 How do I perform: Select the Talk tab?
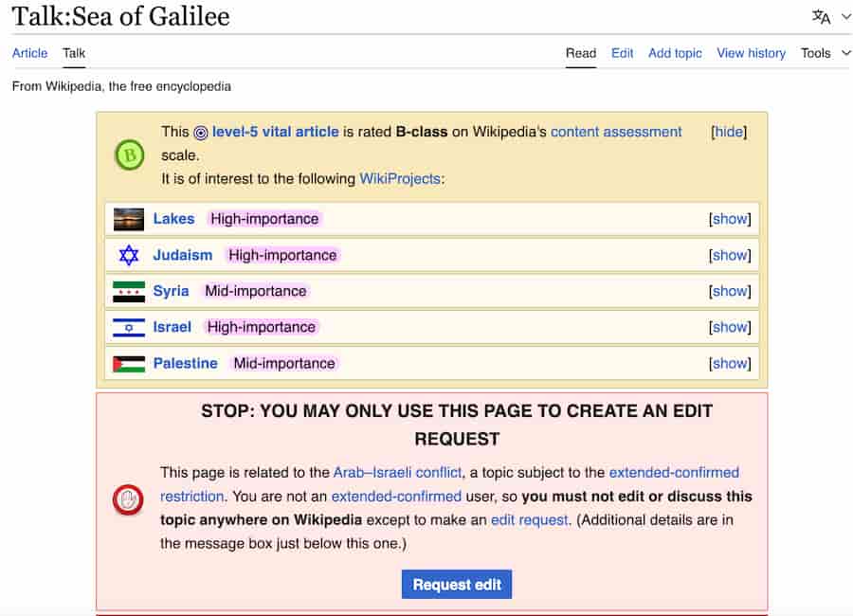coord(73,53)
